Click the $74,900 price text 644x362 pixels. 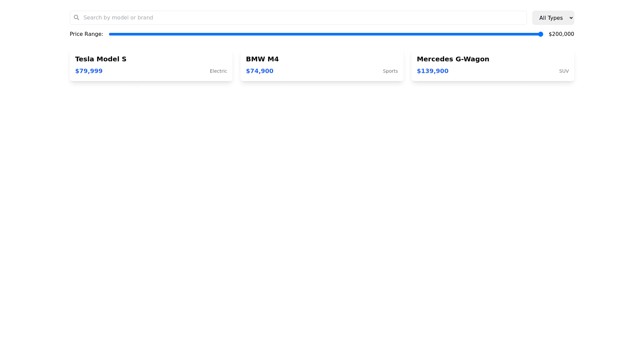pos(260,71)
